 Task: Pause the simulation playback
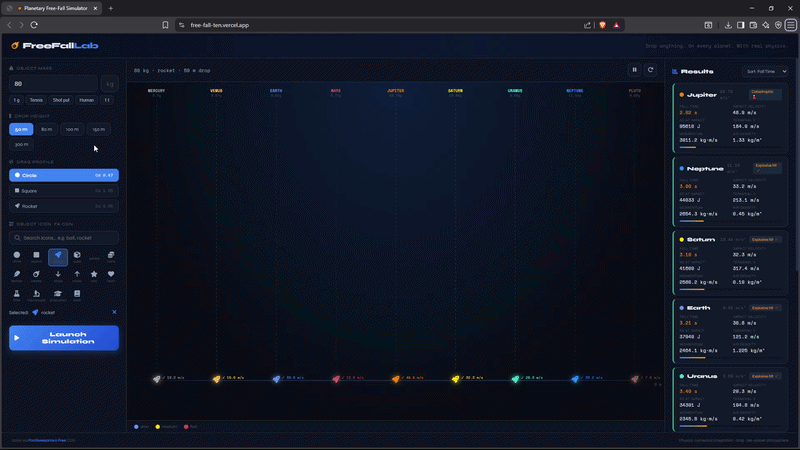[634, 70]
